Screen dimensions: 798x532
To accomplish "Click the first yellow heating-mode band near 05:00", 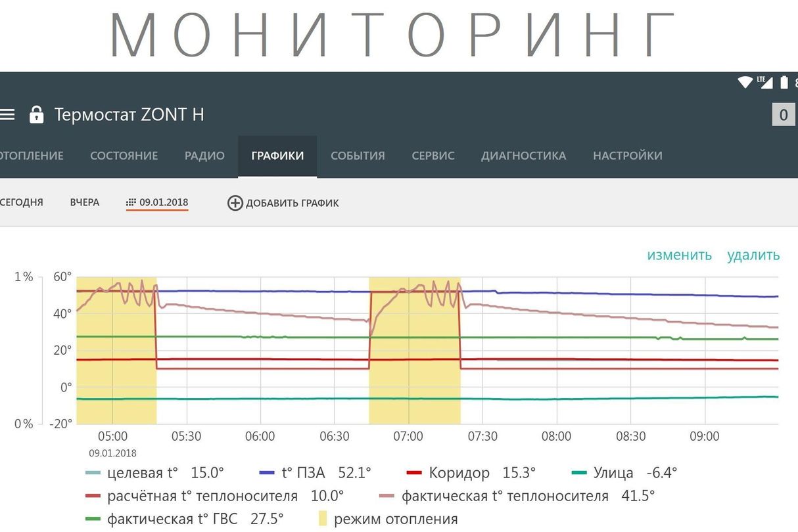I will (x=116, y=350).
